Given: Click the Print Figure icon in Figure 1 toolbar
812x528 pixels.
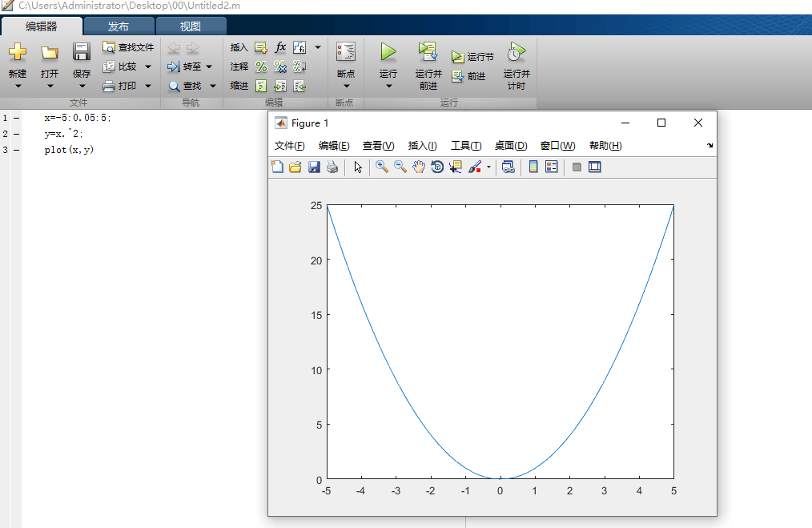Looking at the screenshot, I should coord(332,167).
